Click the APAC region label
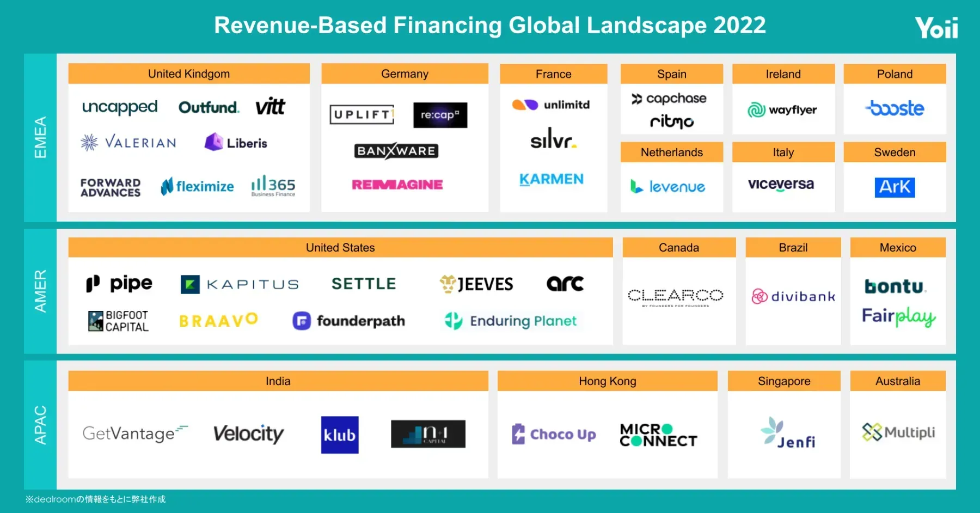This screenshot has height=513, width=980. (40, 425)
